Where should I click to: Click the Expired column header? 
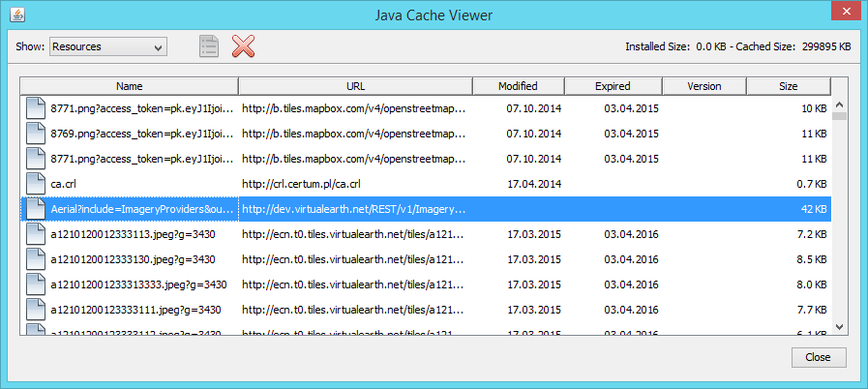click(x=613, y=86)
